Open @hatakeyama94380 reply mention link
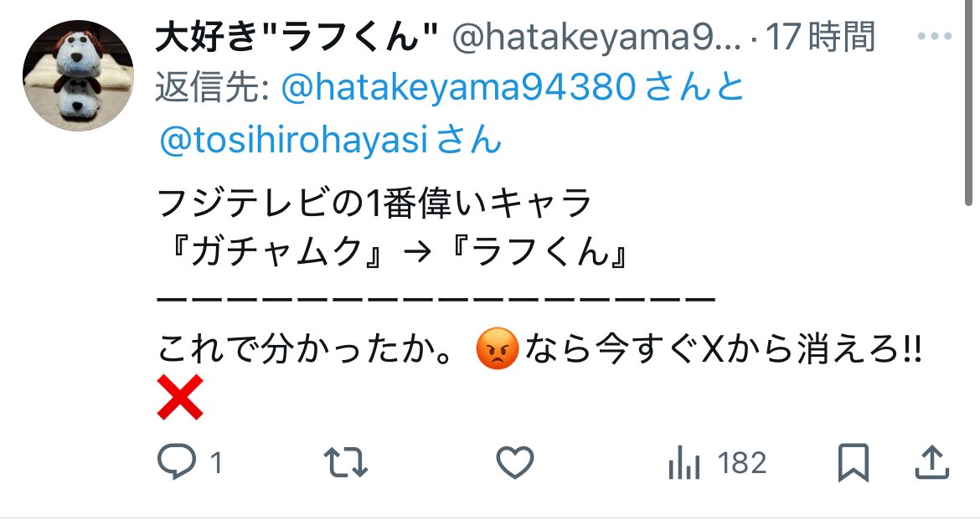Image resolution: width=980 pixels, height=520 pixels. 459,87
